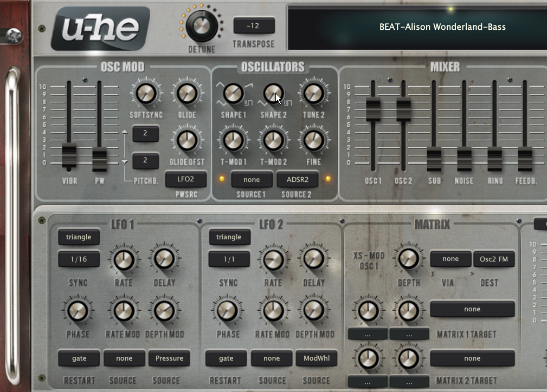
Task: Open the Osc2 FM destination selector
Action: click(x=494, y=259)
